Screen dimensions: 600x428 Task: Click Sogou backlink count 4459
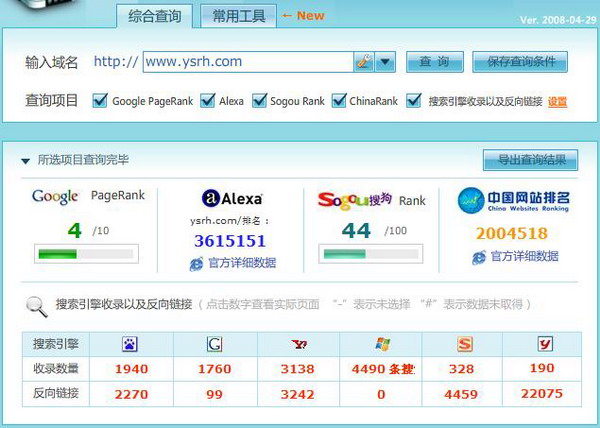click(x=461, y=394)
